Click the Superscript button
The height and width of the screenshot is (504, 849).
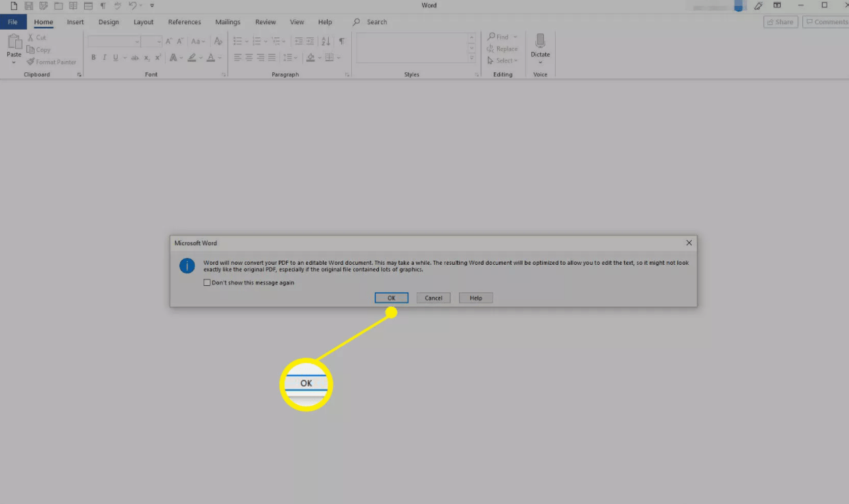158,58
